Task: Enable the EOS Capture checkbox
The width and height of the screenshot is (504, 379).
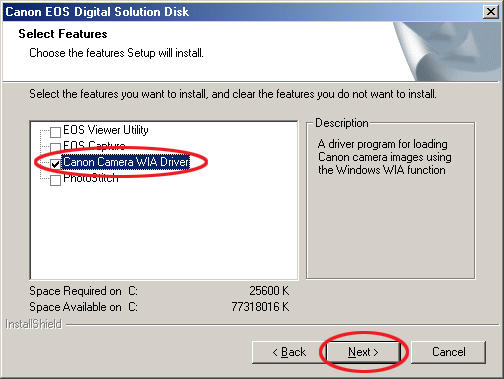Action: point(55,148)
